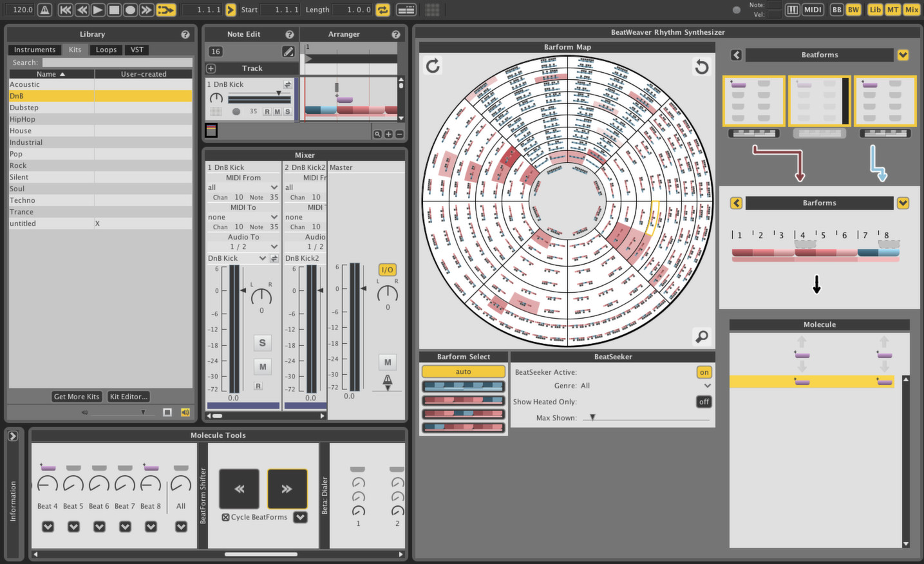Toggle Cycle BeatForms in the shifter panel
Viewport: 924px width, 564px height.
[227, 517]
